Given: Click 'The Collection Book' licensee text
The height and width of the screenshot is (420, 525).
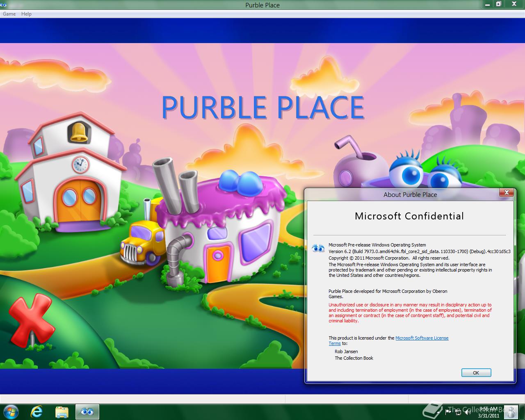Looking at the screenshot, I should click(x=354, y=358).
